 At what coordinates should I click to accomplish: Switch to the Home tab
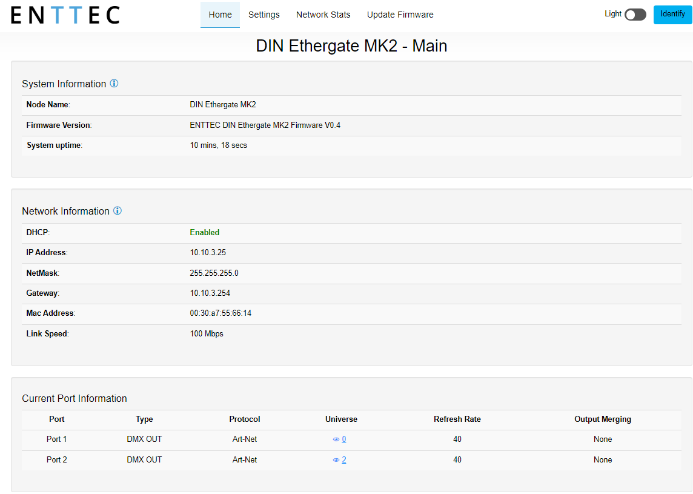pos(220,15)
